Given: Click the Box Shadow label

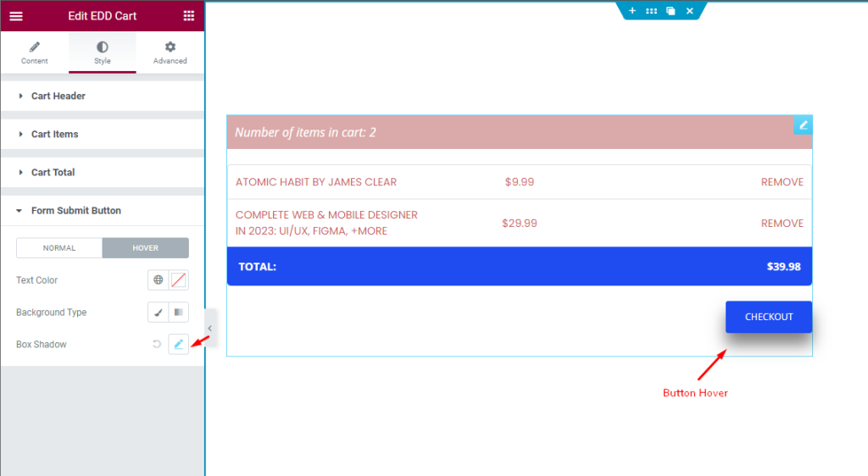Looking at the screenshot, I should pyautogui.click(x=41, y=345).
